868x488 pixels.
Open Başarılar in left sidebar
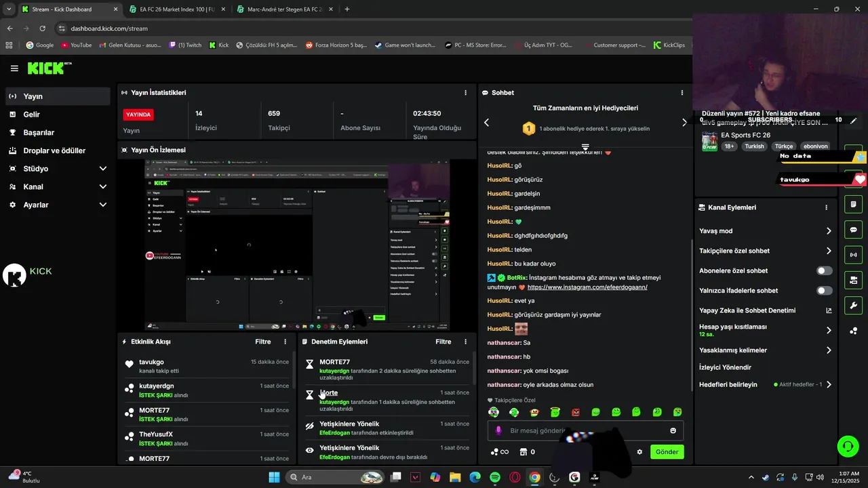(58, 132)
